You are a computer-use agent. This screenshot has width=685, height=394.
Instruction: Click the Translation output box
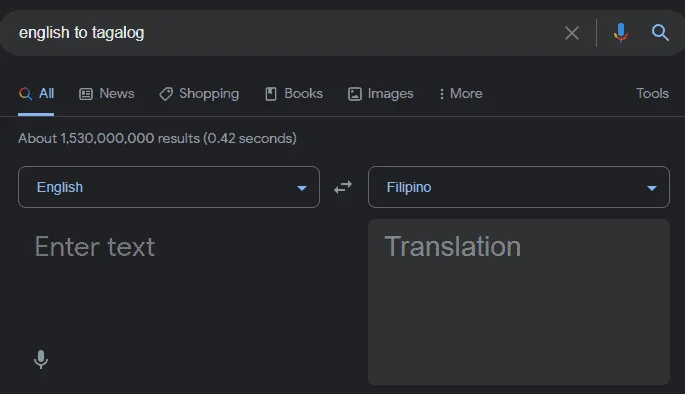(519, 302)
